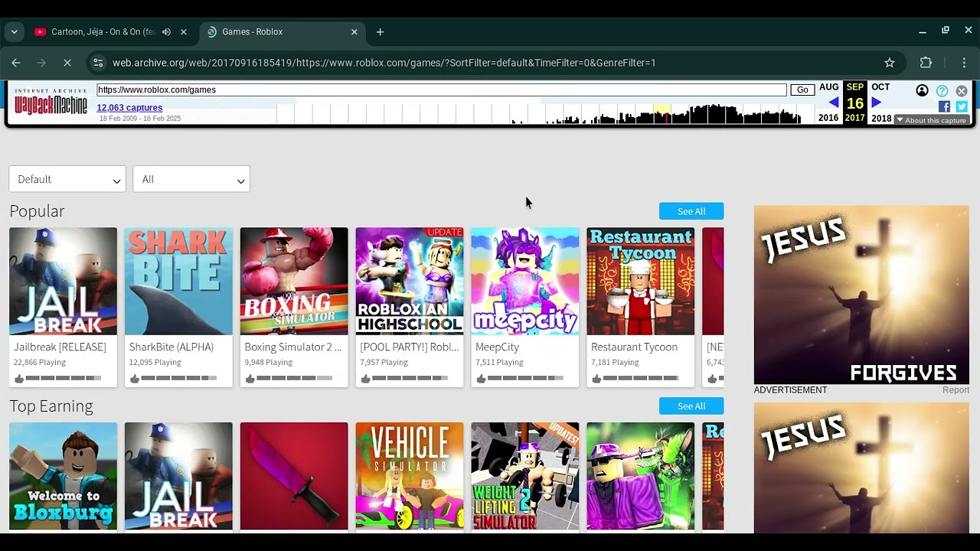This screenshot has width=980, height=551.
Task: Open the tab search dropdown
Action: tap(14, 32)
